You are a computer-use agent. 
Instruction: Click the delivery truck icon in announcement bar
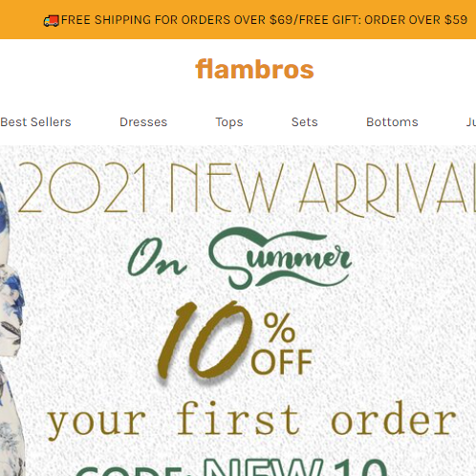(52, 21)
